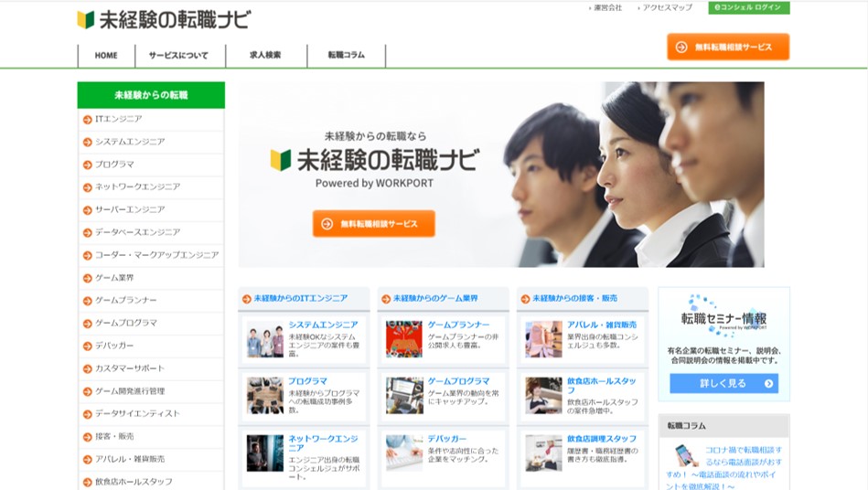
Task: Open the プログラマ card title link
Action: tap(308, 381)
